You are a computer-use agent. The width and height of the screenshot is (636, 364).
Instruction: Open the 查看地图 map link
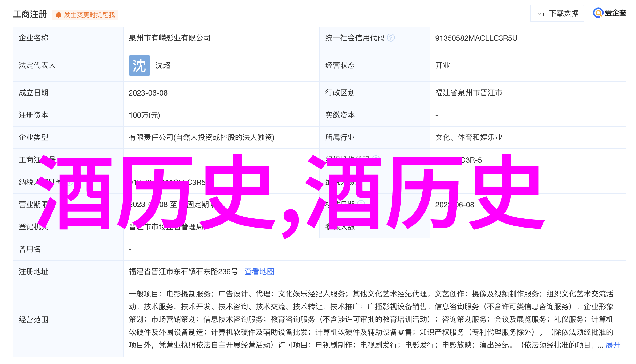click(x=259, y=271)
